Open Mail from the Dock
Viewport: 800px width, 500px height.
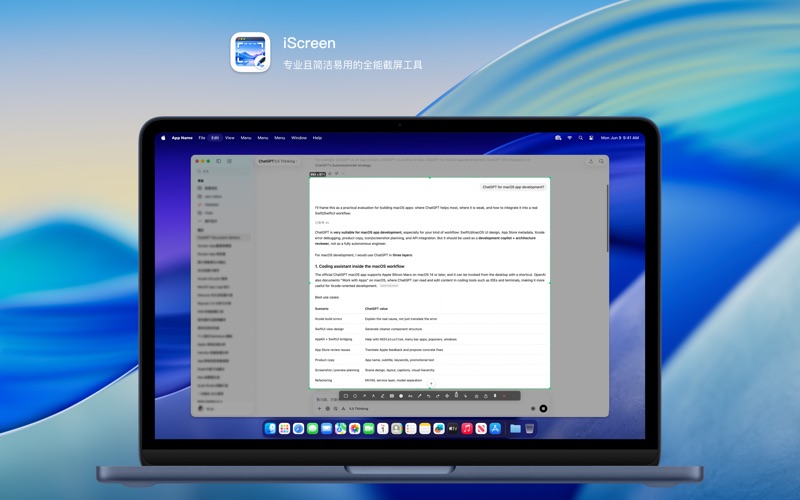pos(327,429)
